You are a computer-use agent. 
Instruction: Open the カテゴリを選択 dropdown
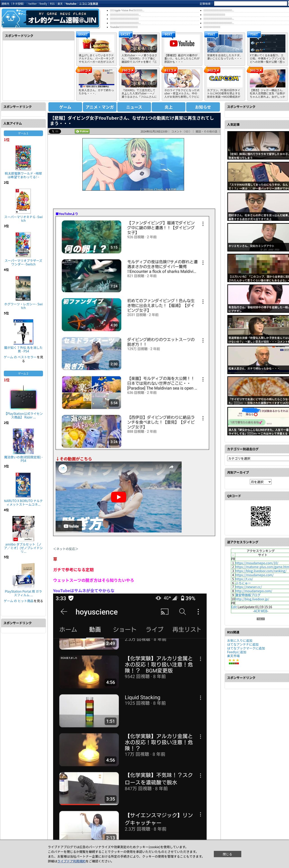[x=258, y=458]
